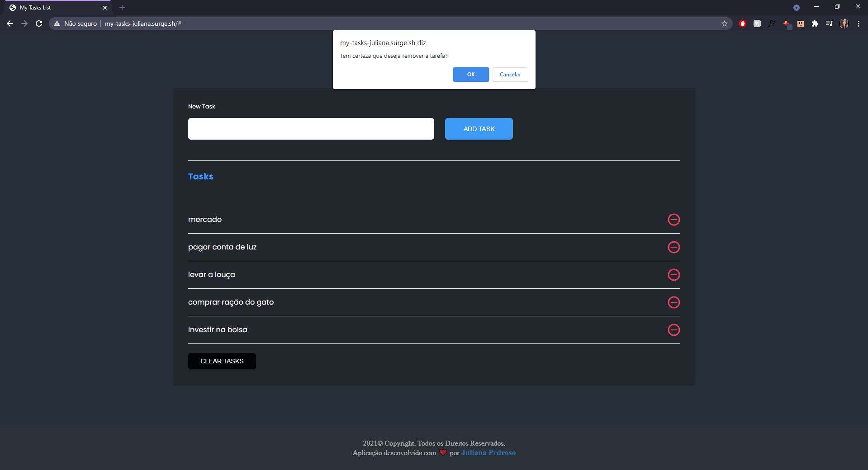
Task: Delete "pagar conta de luz" via its minus icon
Action: point(674,247)
